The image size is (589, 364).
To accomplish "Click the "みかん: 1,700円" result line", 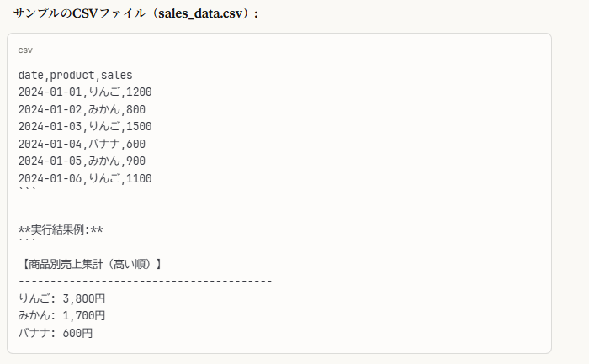I will 61,315.
